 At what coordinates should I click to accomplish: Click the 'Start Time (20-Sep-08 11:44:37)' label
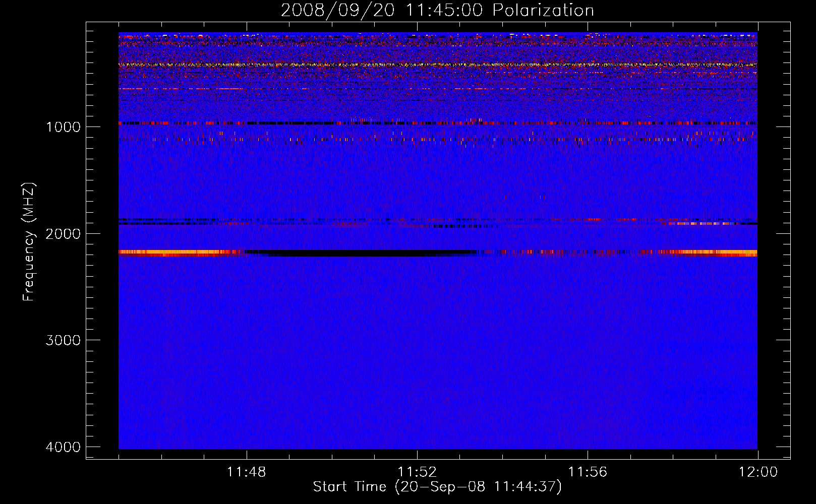click(437, 487)
